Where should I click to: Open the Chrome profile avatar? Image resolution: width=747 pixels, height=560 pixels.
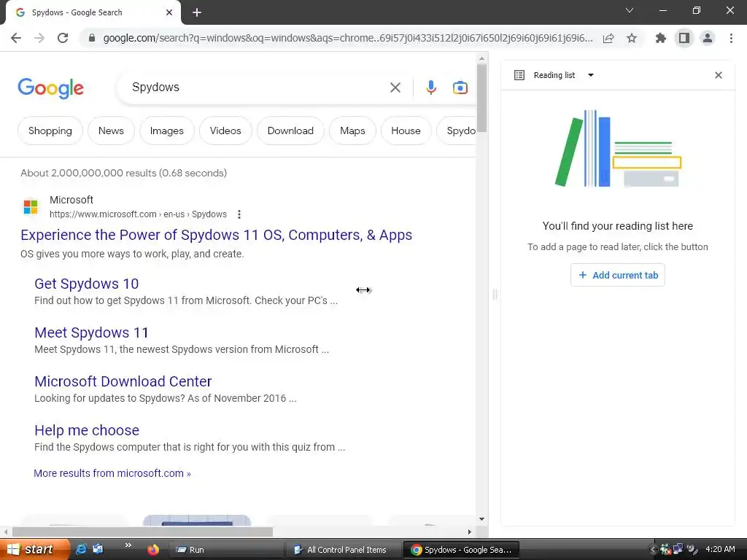708,38
